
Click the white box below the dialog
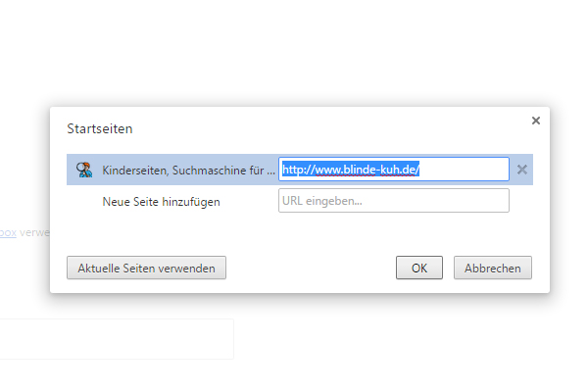tap(118, 338)
